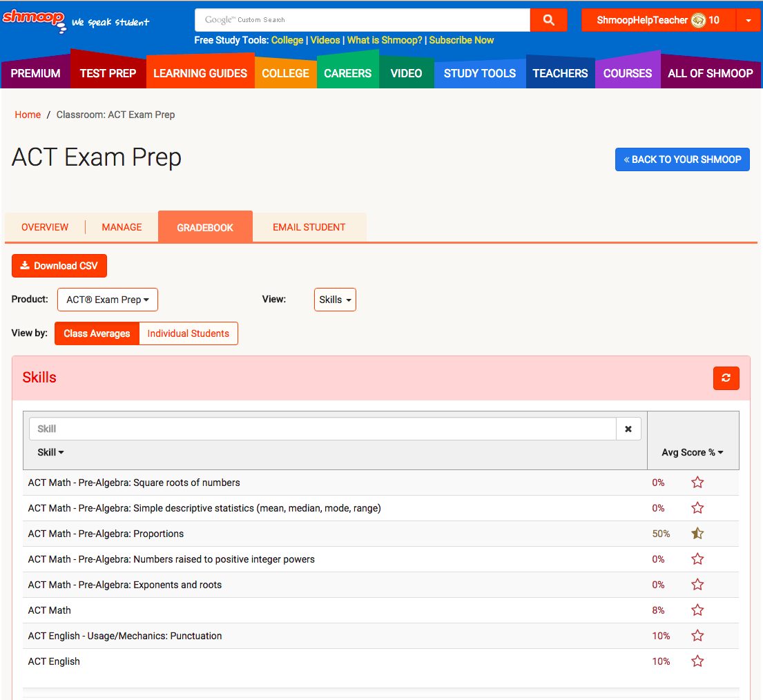The height and width of the screenshot is (700, 763).
Task: Open the Careers menu
Action: click(347, 73)
